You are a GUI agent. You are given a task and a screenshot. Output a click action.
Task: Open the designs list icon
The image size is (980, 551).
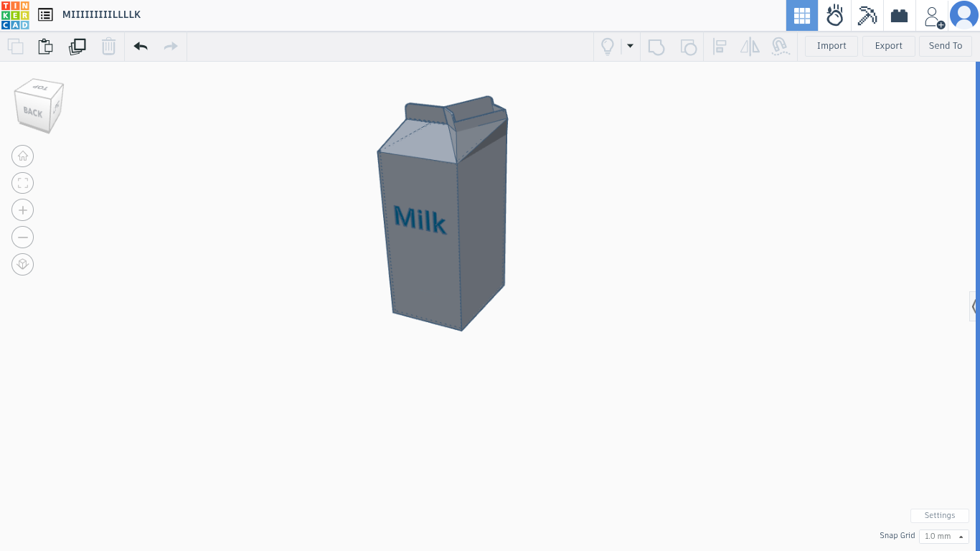[45, 15]
